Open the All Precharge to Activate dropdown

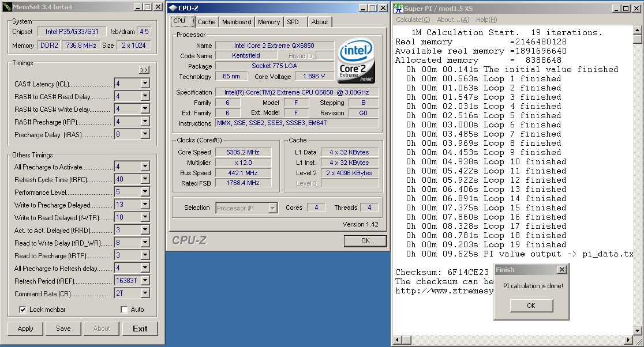(145, 167)
